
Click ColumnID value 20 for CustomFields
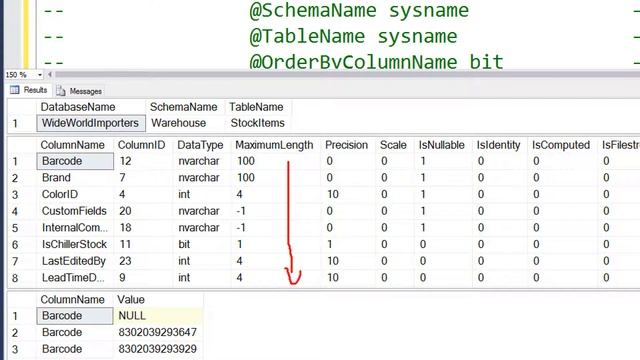(144, 211)
